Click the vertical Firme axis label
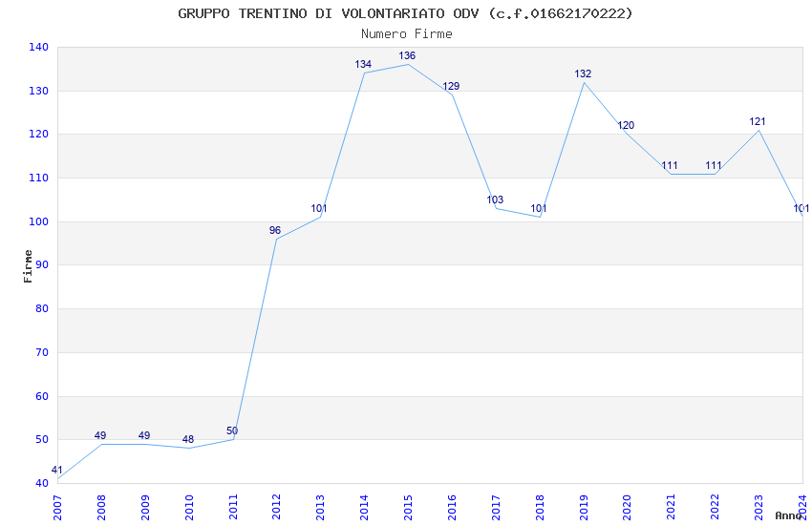Screen dimensions: 812x525 point(28,266)
